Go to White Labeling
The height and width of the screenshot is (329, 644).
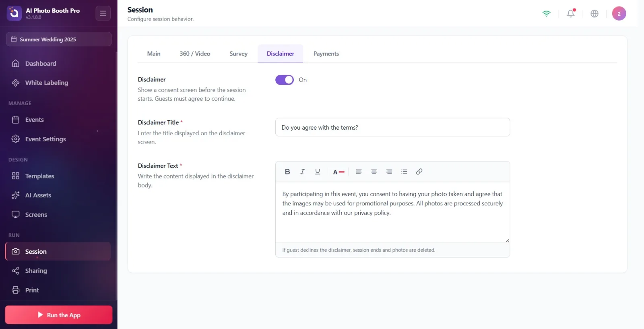59,83
